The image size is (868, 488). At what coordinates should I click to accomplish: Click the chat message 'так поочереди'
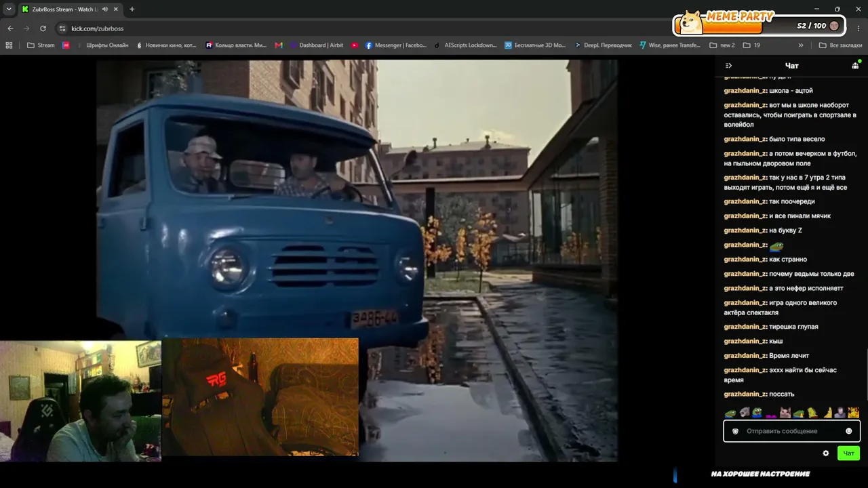point(792,201)
